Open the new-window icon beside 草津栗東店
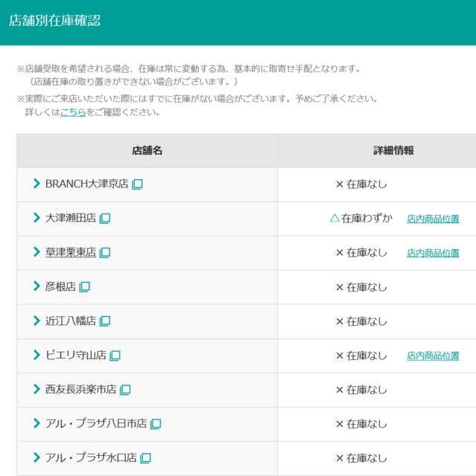 (105, 253)
